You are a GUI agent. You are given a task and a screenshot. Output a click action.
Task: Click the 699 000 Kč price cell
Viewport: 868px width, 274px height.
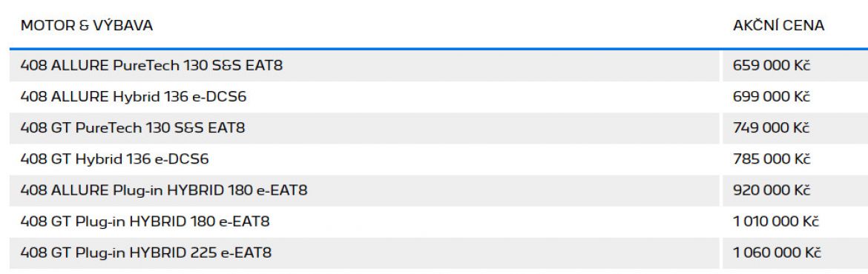(795, 97)
